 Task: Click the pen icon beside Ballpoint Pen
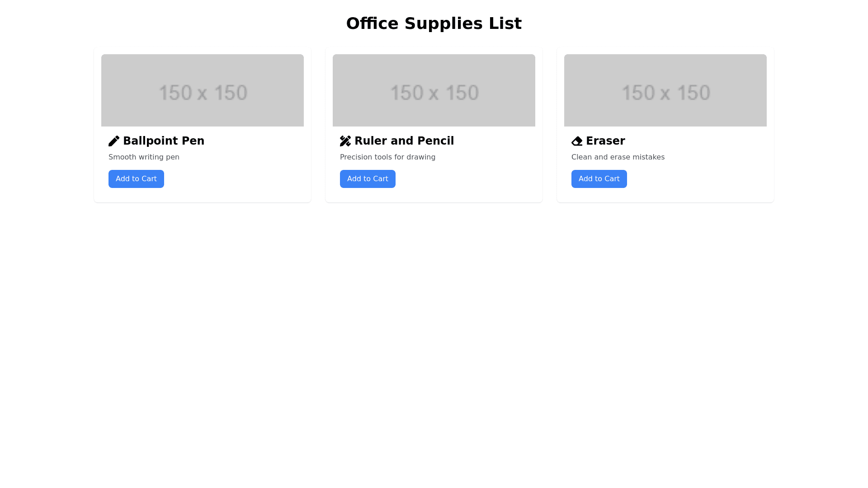click(x=114, y=141)
